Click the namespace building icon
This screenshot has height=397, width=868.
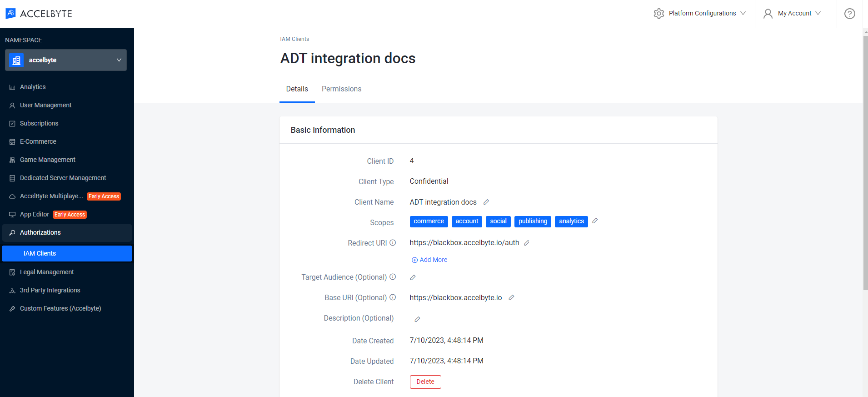point(16,60)
